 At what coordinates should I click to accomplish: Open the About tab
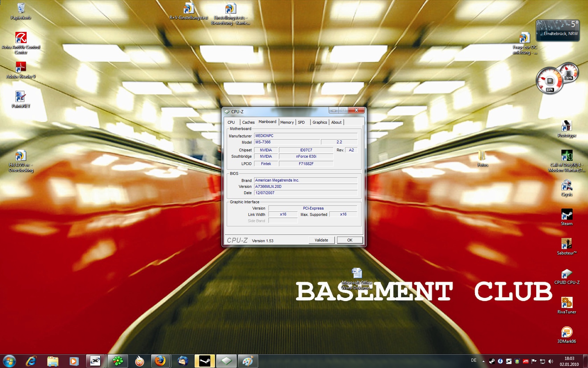(x=336, y=122)
